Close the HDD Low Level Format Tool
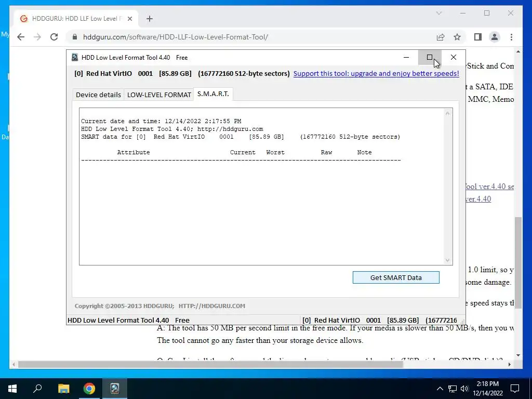 click(x=453, y=57)
